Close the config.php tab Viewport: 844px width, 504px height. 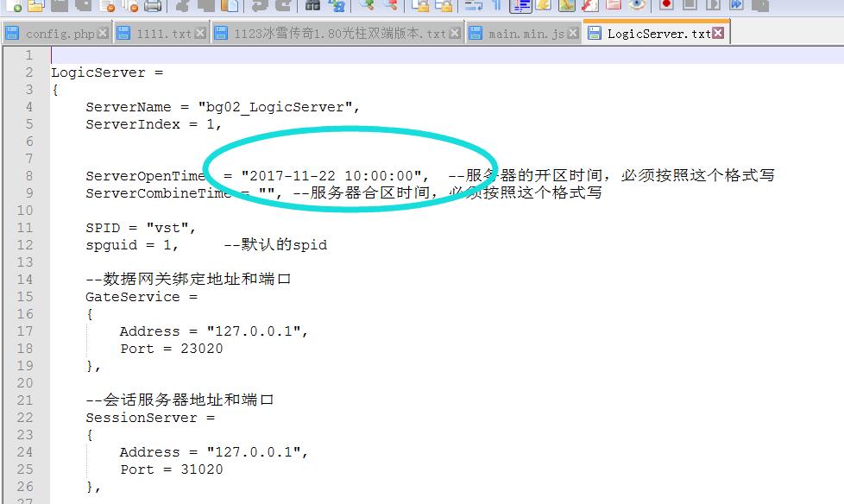103,34
